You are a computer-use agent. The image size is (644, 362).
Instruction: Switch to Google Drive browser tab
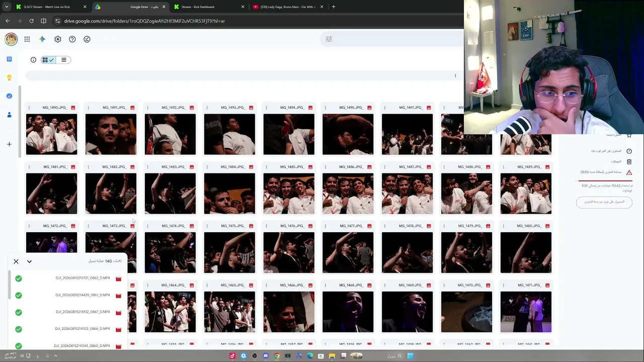coord(130,7)
